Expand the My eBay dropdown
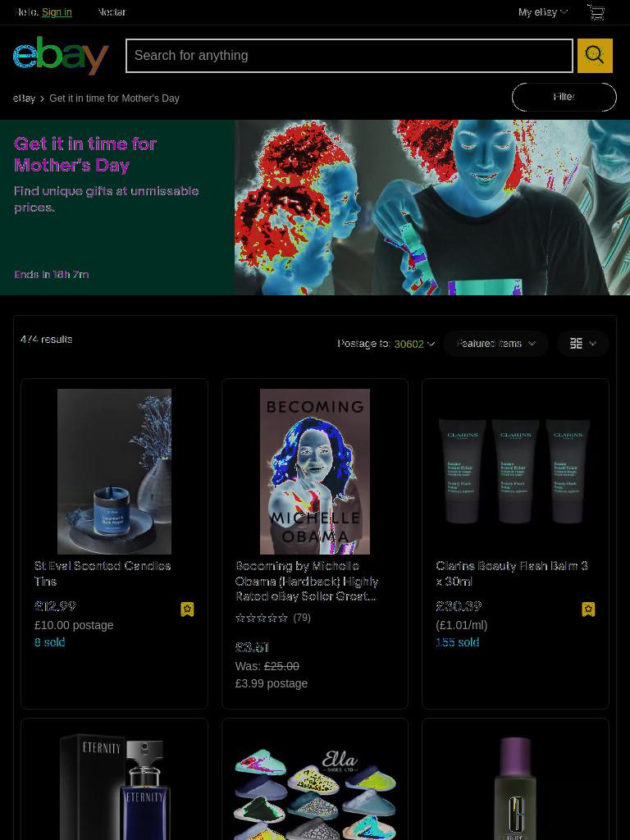 click(x=543, y=12)
